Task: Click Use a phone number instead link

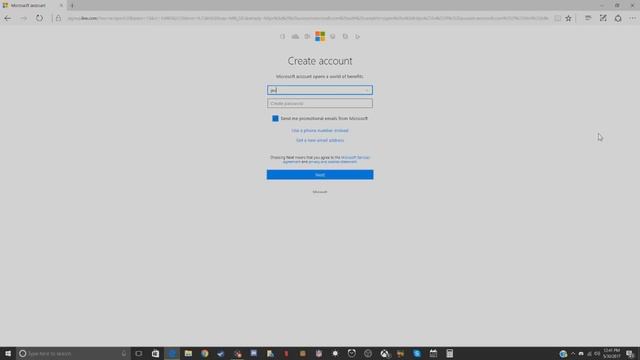Action: coord(320,131)
